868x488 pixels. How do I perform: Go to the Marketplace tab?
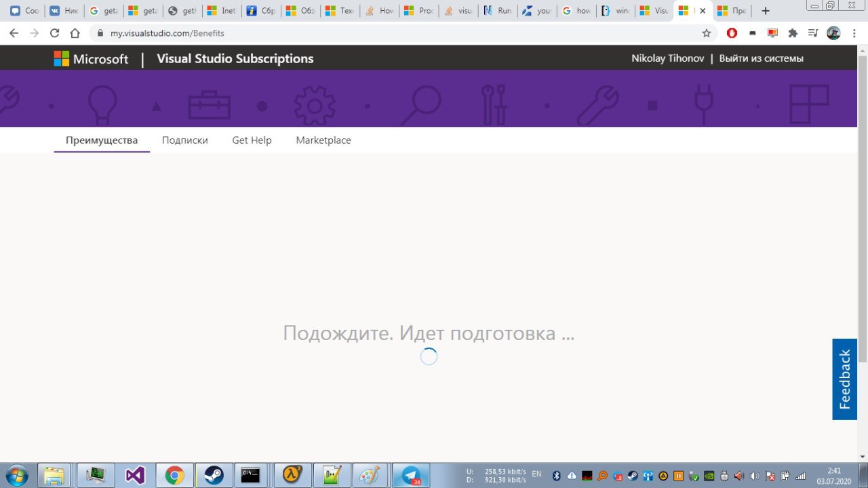[x=323, y=140]
